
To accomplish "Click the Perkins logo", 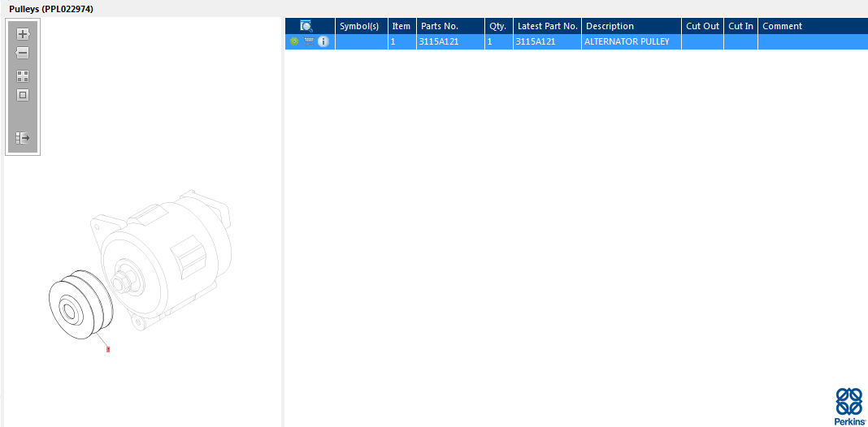I will [x=849, y=407].
